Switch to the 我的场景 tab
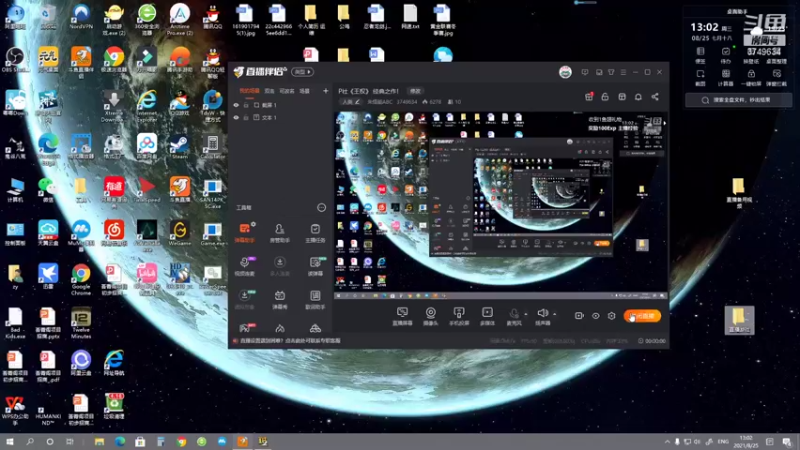The image size is (800, 450). coord(249,91)
